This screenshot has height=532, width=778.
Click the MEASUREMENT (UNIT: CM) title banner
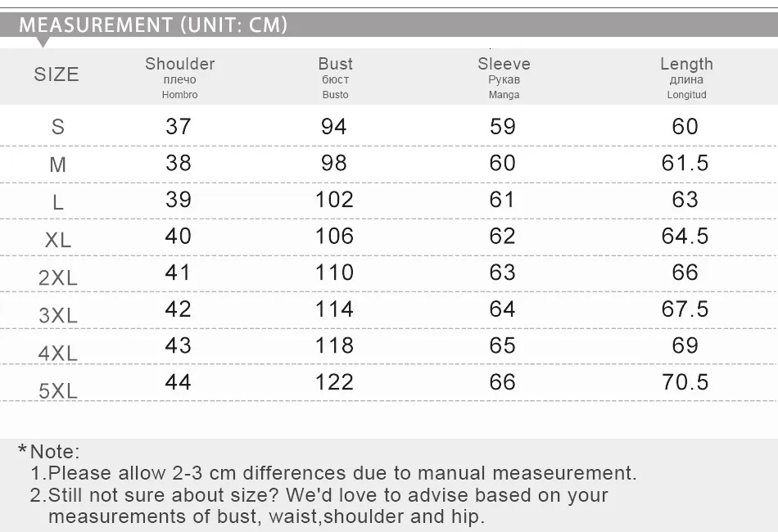(153, 25)
